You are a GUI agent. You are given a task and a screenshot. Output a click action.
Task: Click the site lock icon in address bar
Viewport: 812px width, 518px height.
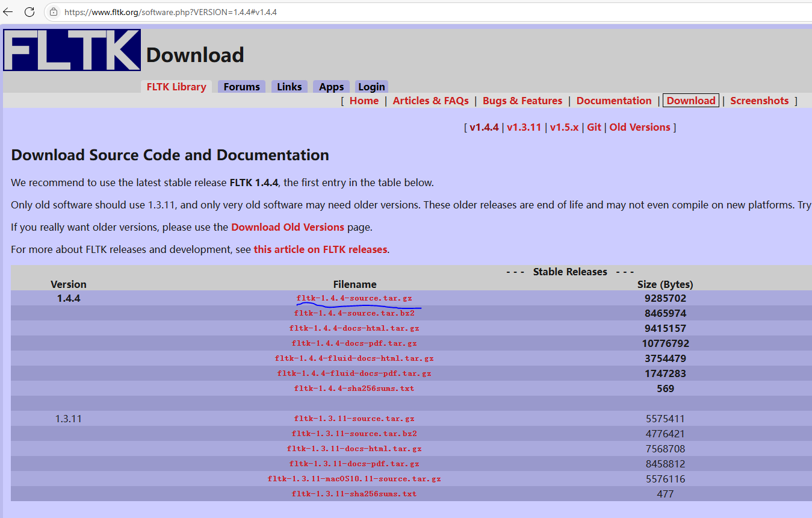click(x=54, y=11)
